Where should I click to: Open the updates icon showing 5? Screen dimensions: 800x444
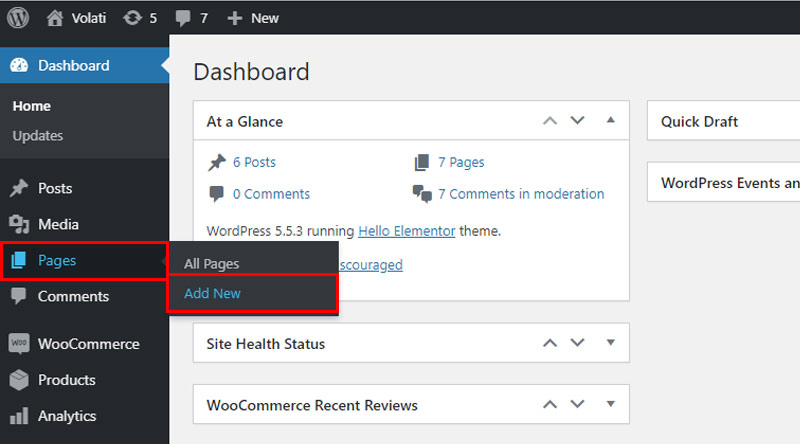(132, 18)
